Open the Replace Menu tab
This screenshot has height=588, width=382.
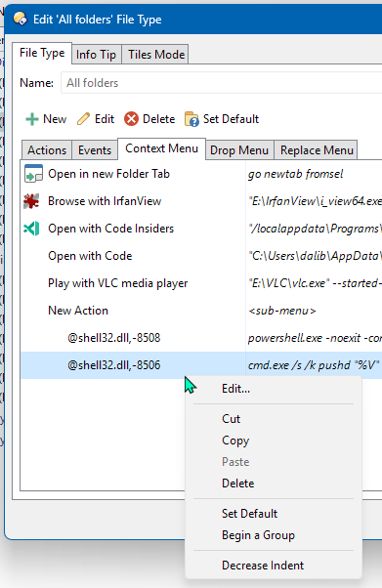(x=317, y=150)
